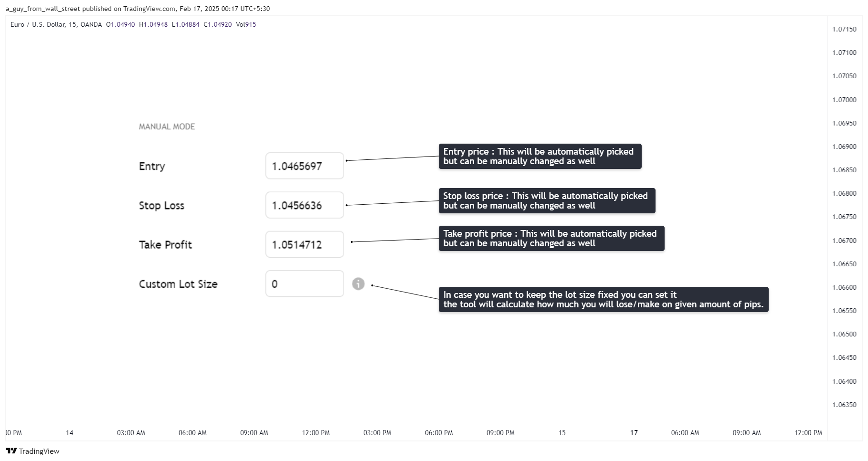Click the MANUAL MODE heading
The width and height of the screenshot is (868, 461).
tap(167, 126)
